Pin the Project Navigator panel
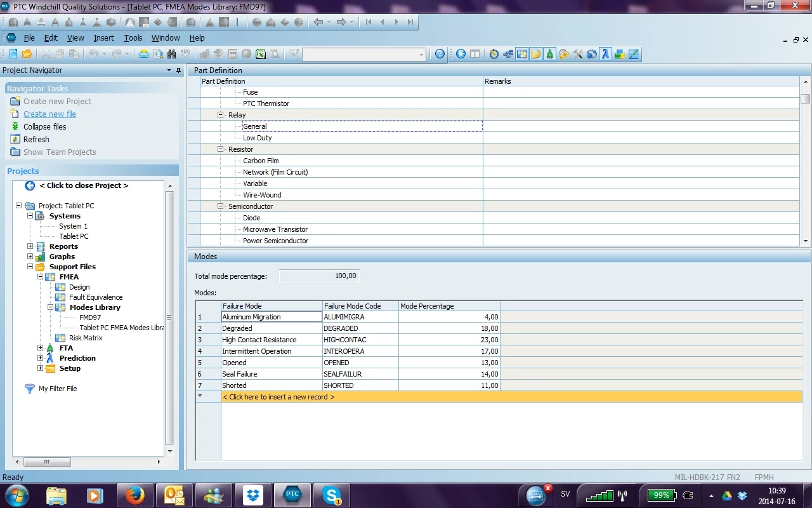The image size is (812, 508). (178, 70)
